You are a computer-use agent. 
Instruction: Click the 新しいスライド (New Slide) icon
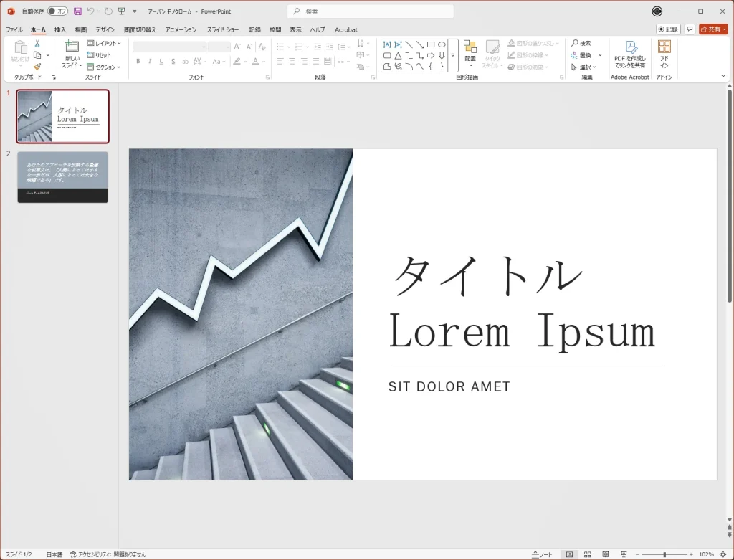tap(72, 47)
